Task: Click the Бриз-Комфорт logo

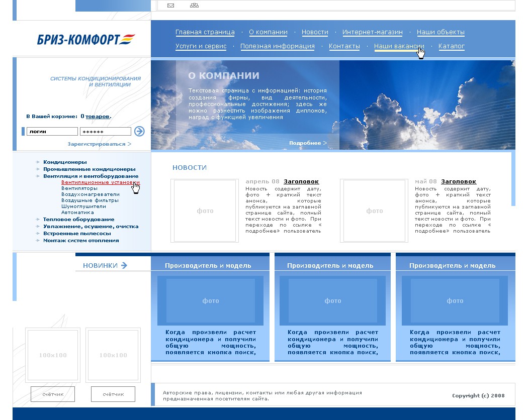Action: click(86, 40)
